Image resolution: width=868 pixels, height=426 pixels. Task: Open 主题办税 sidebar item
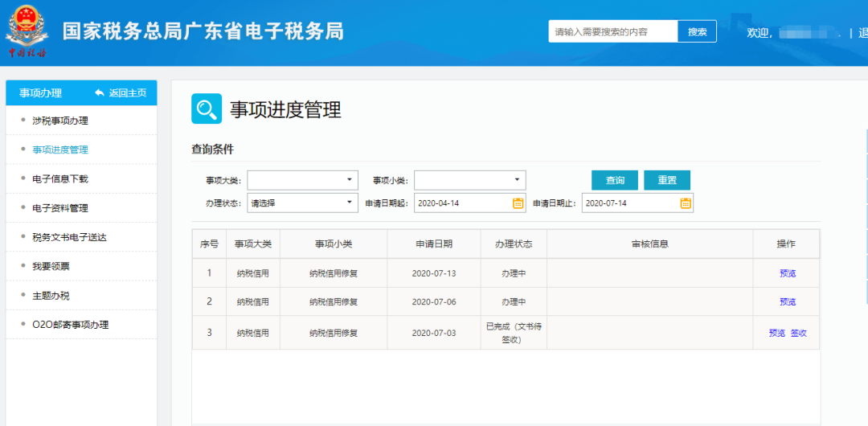(x=51, y=296)
